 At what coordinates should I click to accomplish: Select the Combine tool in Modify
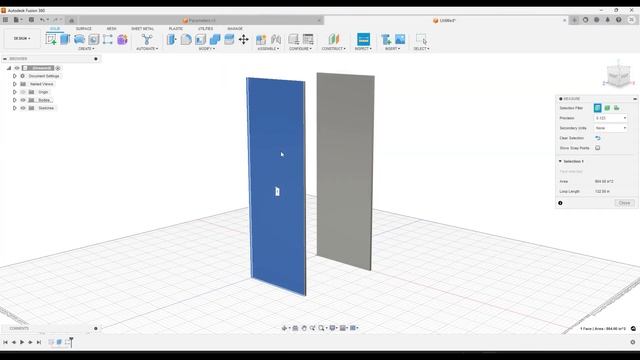tap(215, 39)
